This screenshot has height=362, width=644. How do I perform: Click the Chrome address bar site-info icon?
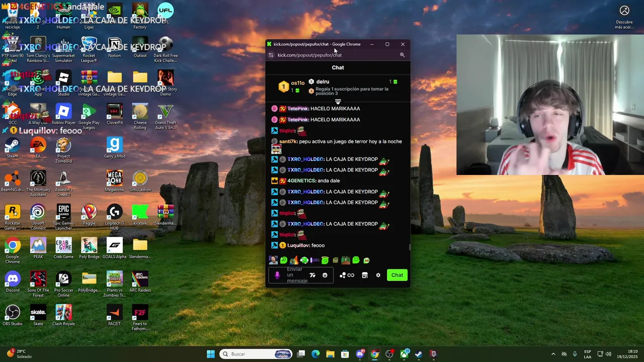click(x=271, y=55)
